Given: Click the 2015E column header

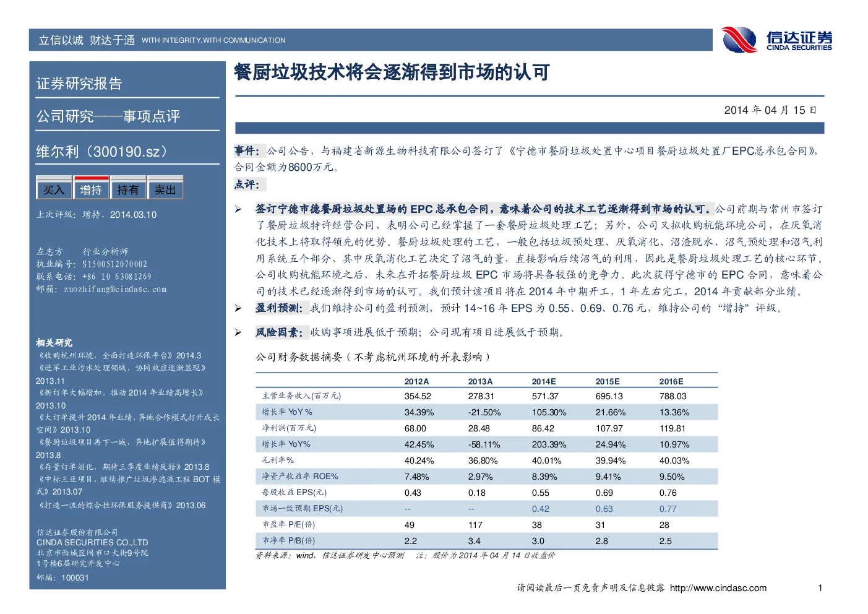Looking at the screenshot, I should 608,381.
